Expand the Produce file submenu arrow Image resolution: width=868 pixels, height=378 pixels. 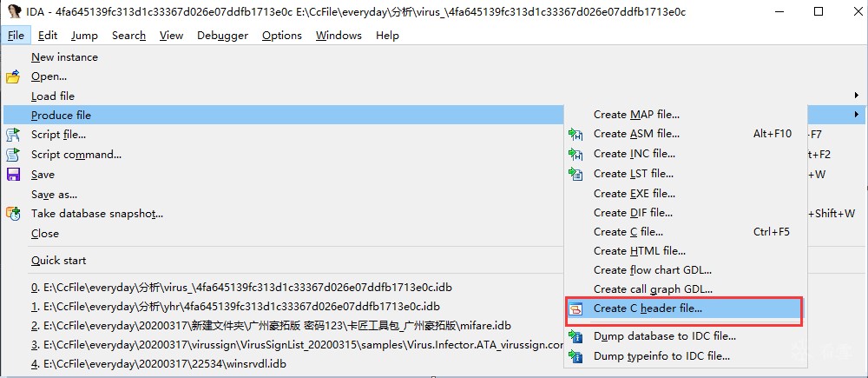pos(857,115)
